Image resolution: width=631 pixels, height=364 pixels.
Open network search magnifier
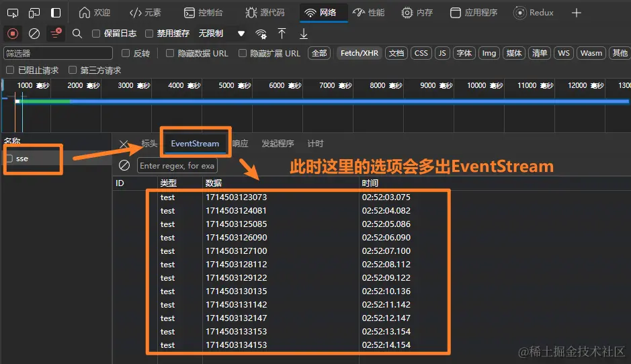click(x=77, y=34)
